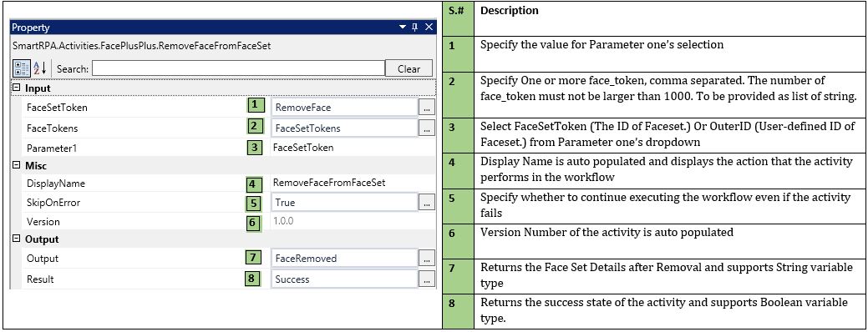
Task: Open expression editor for FaceSetToken
Action: coord(426,108)
